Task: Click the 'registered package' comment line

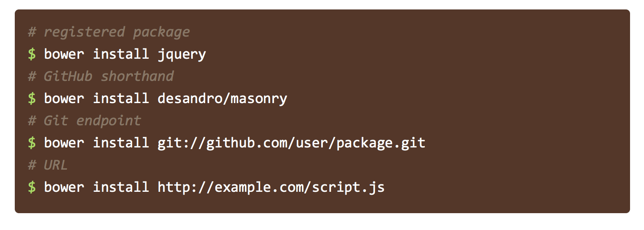Action: tap(109, 32)
